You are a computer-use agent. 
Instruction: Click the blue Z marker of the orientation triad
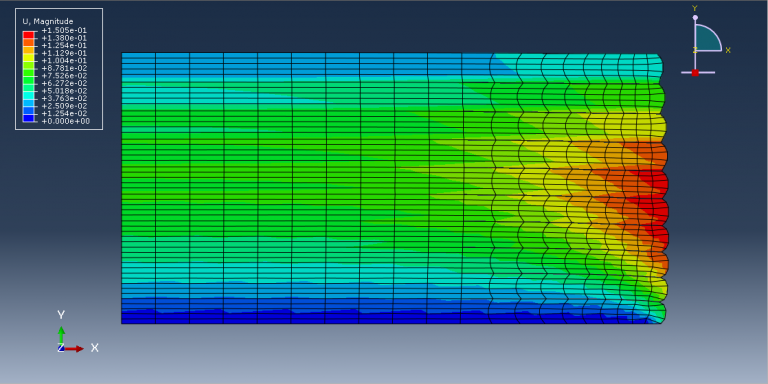coord(61,348)
